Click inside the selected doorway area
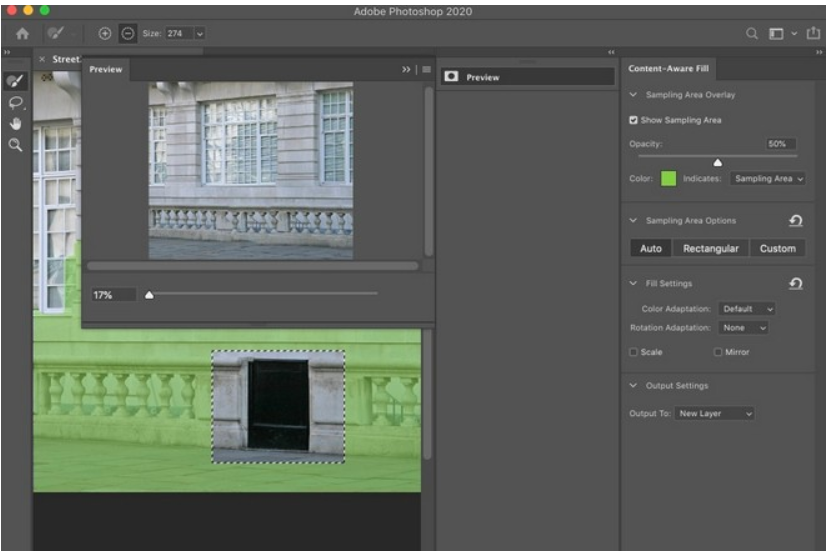 point(278,407)
